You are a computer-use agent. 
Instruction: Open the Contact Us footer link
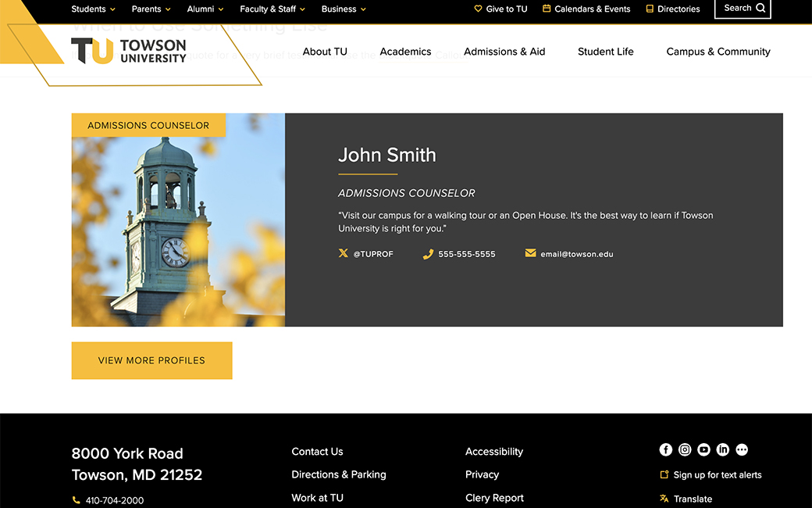tap(317, 452)
